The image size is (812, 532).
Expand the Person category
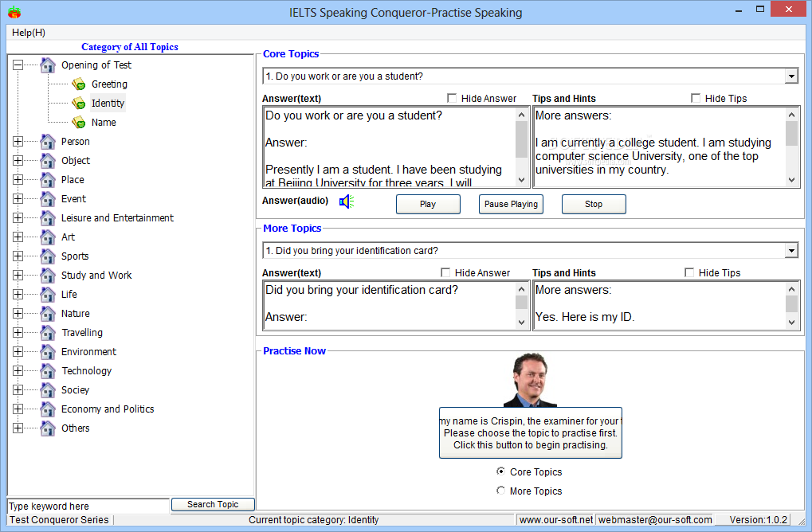tap(18, 141)
